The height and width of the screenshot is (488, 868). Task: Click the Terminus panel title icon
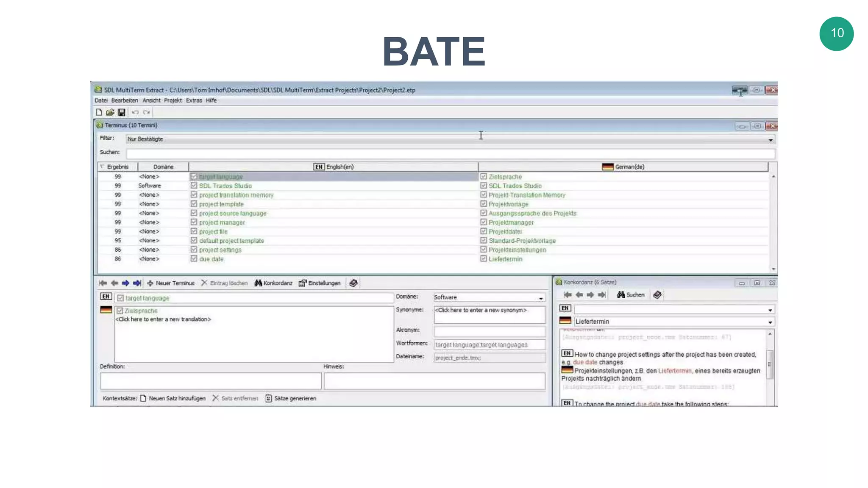click(100, 125)
